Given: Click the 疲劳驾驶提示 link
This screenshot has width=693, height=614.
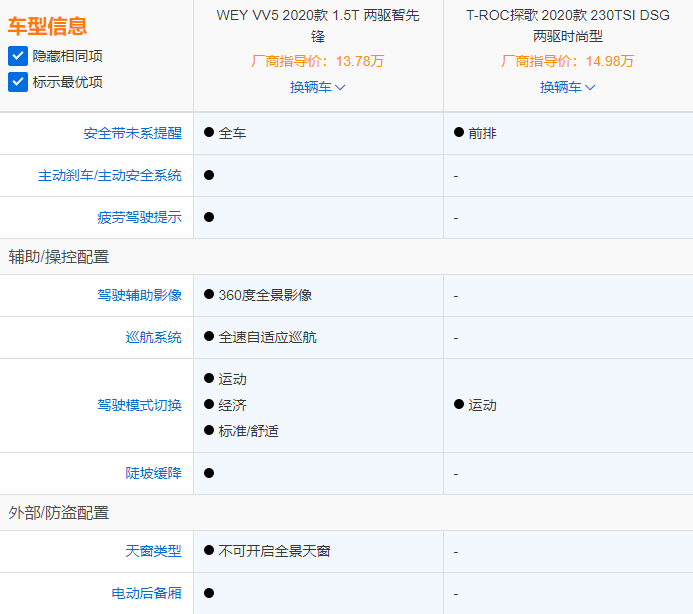Looking at the screenshot, I should click(139, 217).
